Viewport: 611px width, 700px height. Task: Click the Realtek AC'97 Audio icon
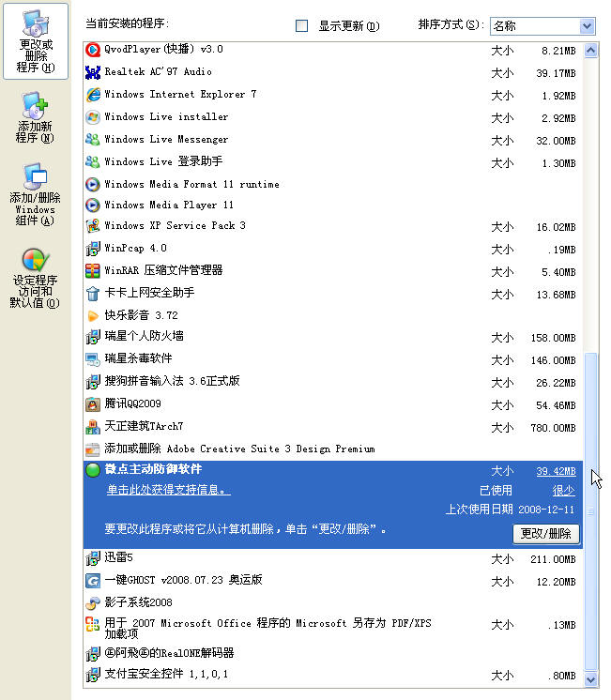tap(93, 72)
